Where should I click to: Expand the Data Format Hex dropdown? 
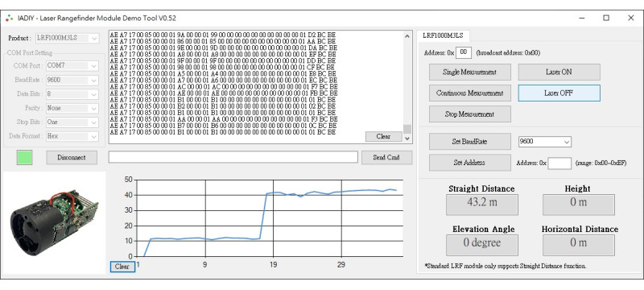[72, 136]
